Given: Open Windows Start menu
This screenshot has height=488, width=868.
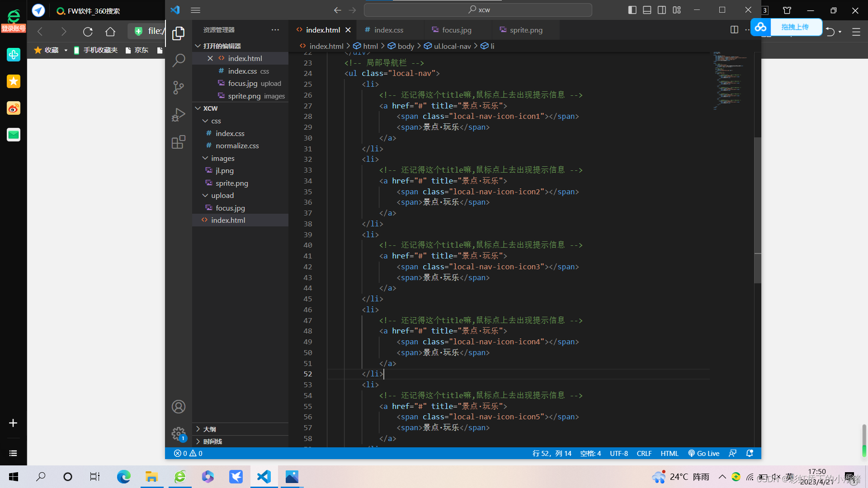Looking at the screenshot, I should [14, 477].
